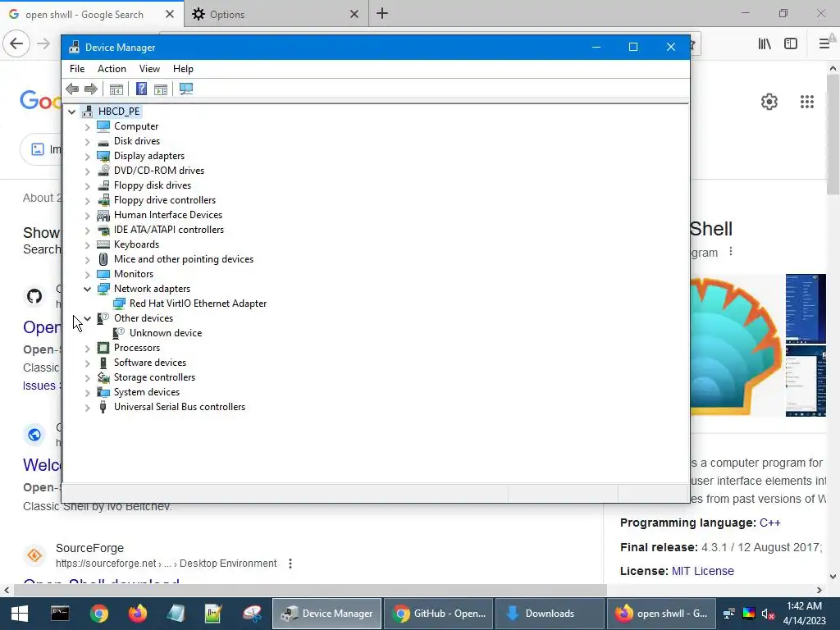840x630 pixels.
Task: Expand the IDE ATA/ATAPI controllers category
Action: [x=87, y=231]
